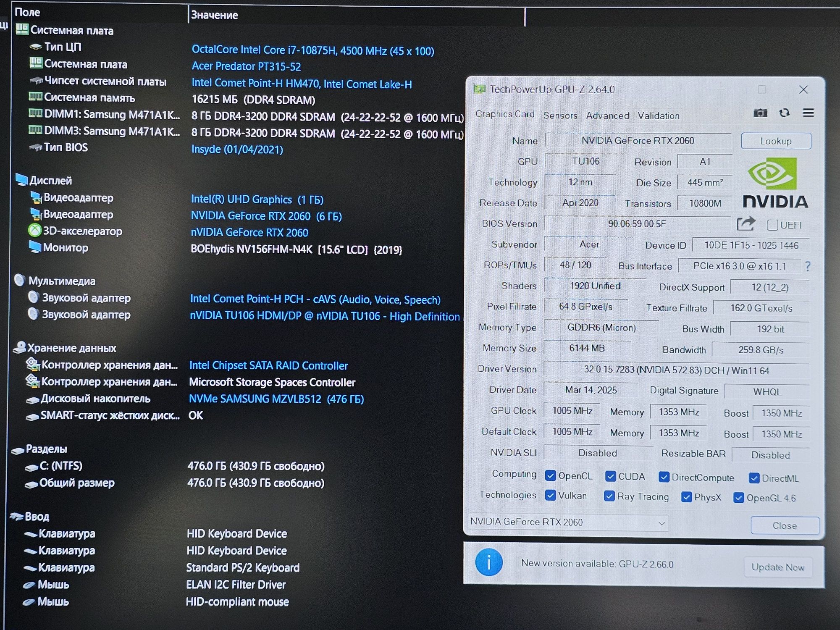The height and width of the screenshot is (630, 840).
Task: Click the Системная плата category icon
Action: pyautogui.click(x=22, y=29)
